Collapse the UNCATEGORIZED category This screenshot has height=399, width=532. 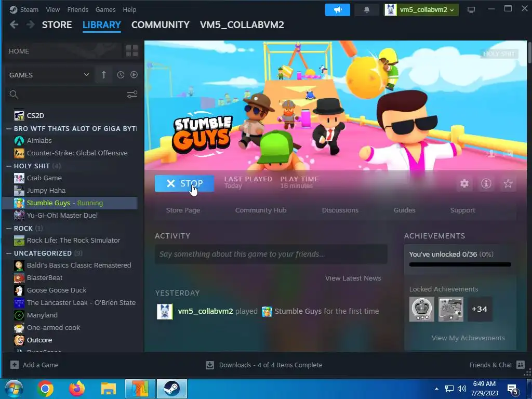coord(9,254)
